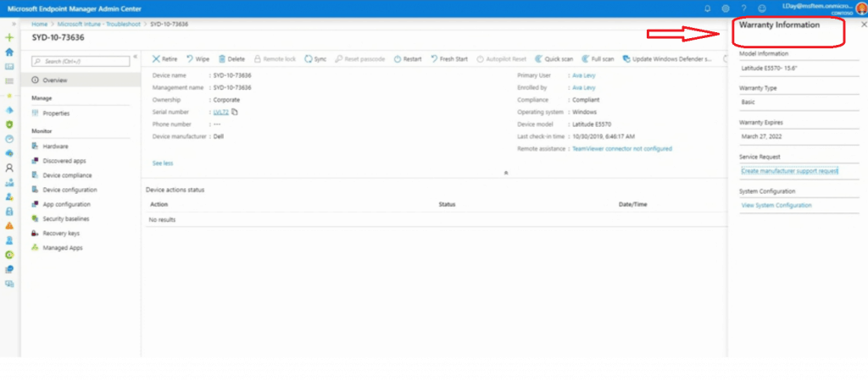Open Primary User Ava Levy link
Image resolution: width=868 pixels, height=381 pixels.
pyautogui.click(x=583, y=75)
